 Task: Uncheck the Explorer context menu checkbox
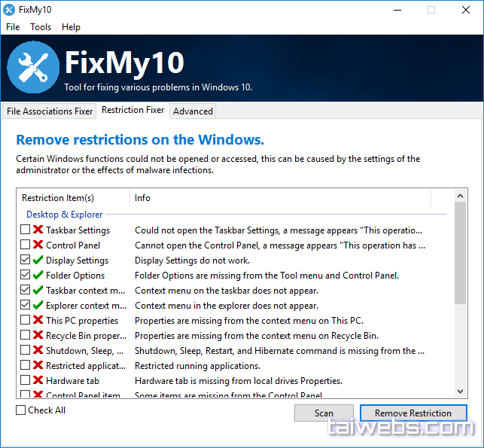pyautogui.click(x=26, y=306)
